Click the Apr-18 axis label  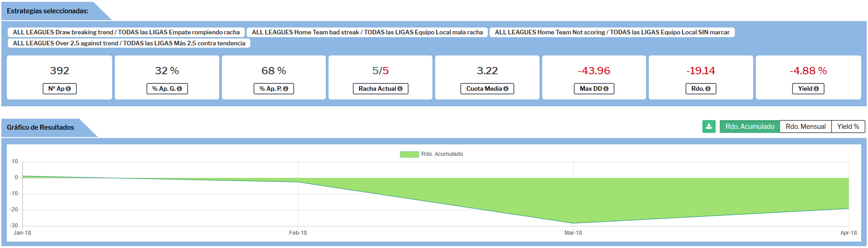pyautogui.click(x=848, y=233)
